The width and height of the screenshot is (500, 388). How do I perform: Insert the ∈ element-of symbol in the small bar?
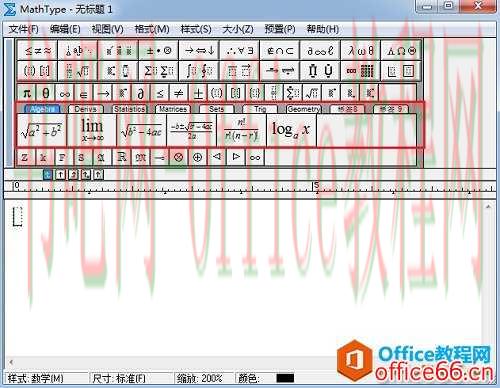84,93
